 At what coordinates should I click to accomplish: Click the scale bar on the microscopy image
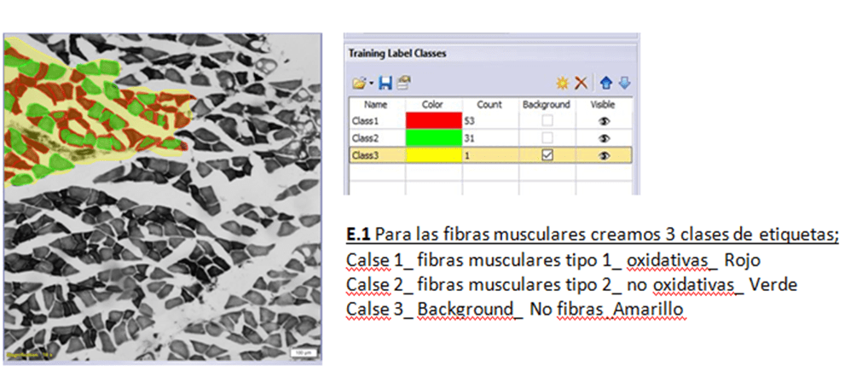pyautogui.click(x=301, y=352)
